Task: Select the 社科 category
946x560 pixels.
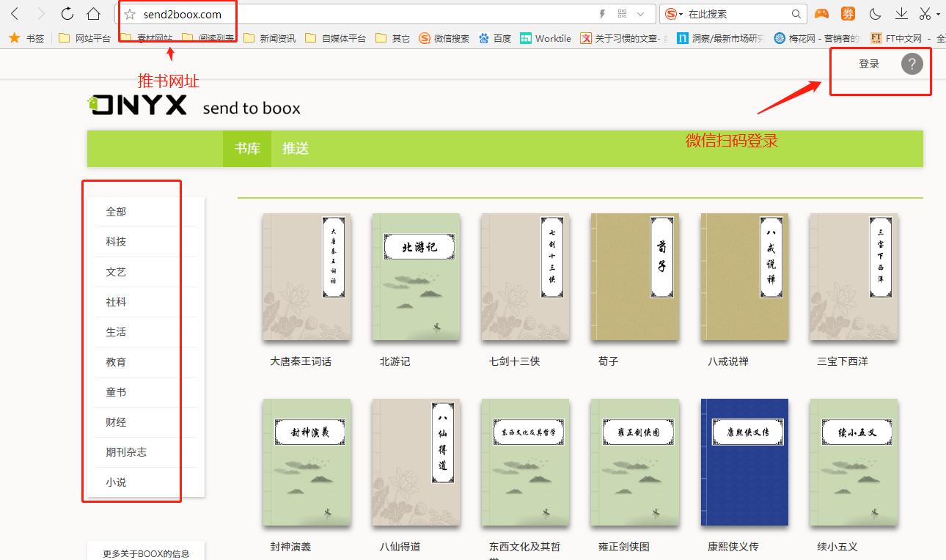Action: tap(146, 302)
